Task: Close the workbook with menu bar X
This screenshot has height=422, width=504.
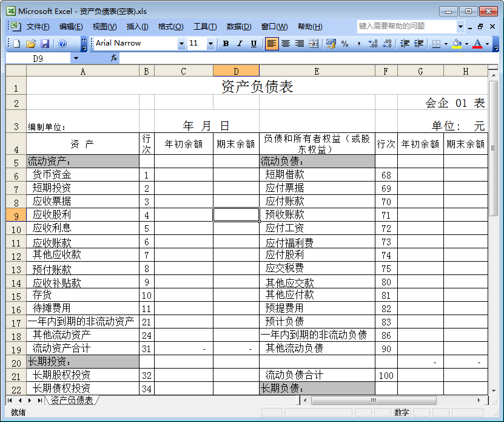Action: [492, 27]
